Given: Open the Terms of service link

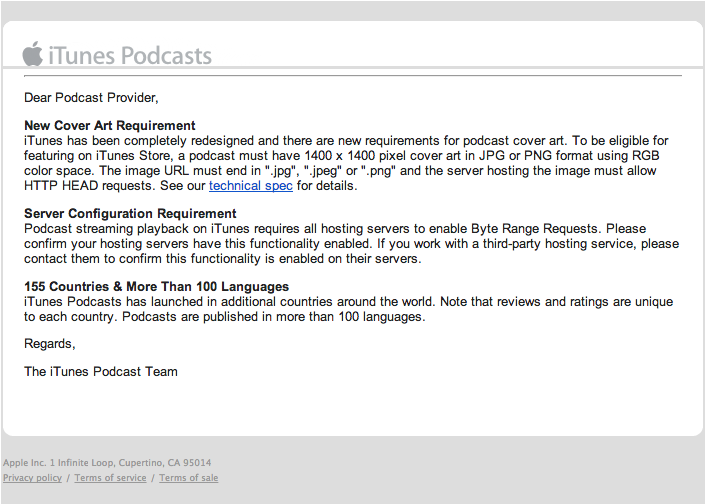Looking at the screenshot, I should coord(110,478).
